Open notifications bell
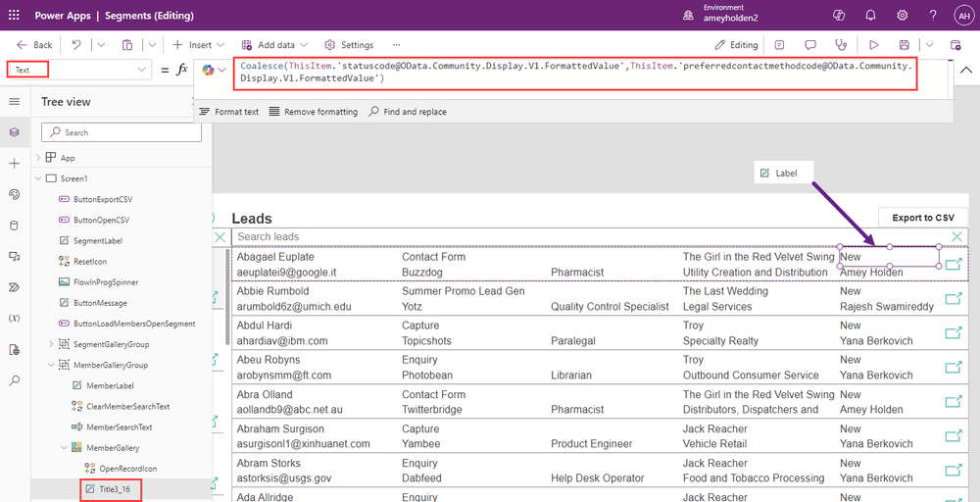This screenshot has height=502, width=980. pyautogui.click(x=870, y=15)
